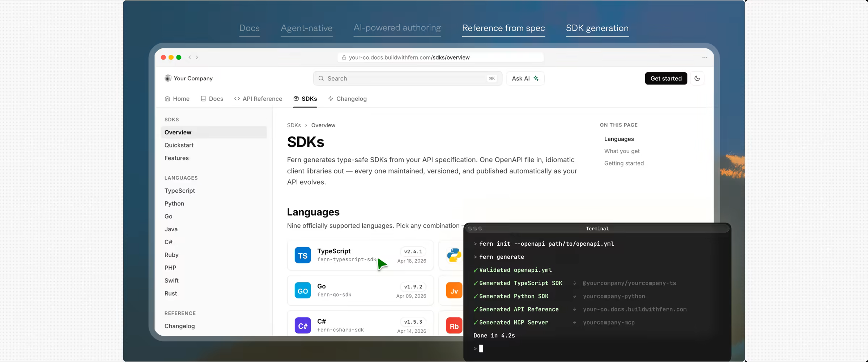868x362 pixels.
Task: Open Java in the sidebar languages
Action: (x=171, y=229)
